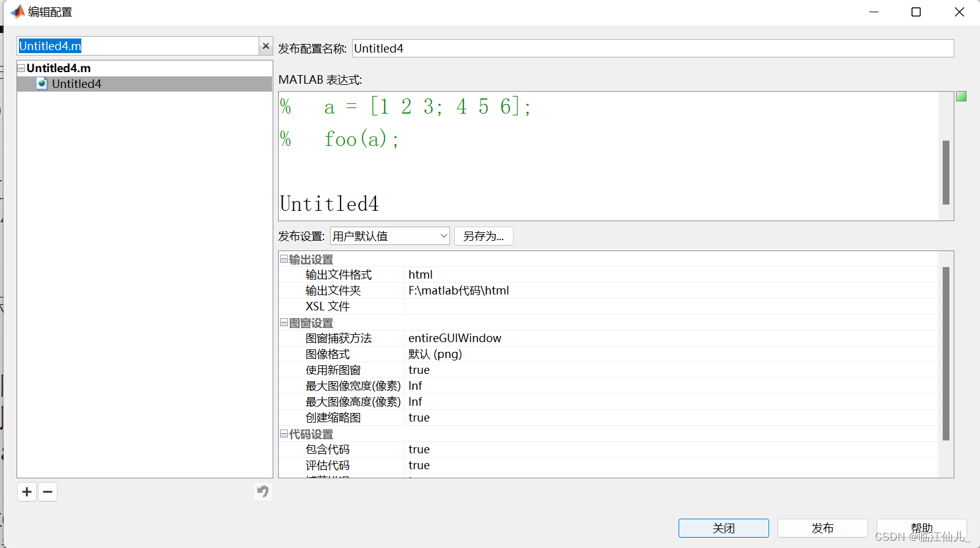Screen dimensions: 980x548
Task: Select the 评估代码 label
Action: click(328, 466)
